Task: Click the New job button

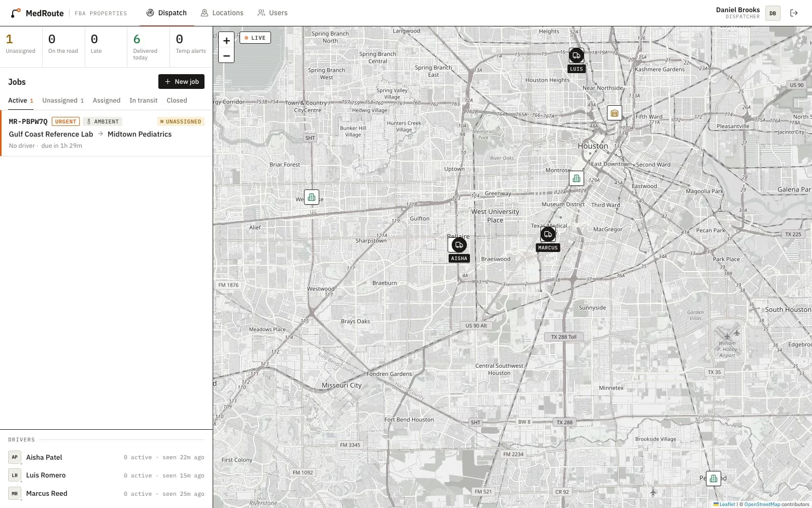Action: (x=181, y=82)
